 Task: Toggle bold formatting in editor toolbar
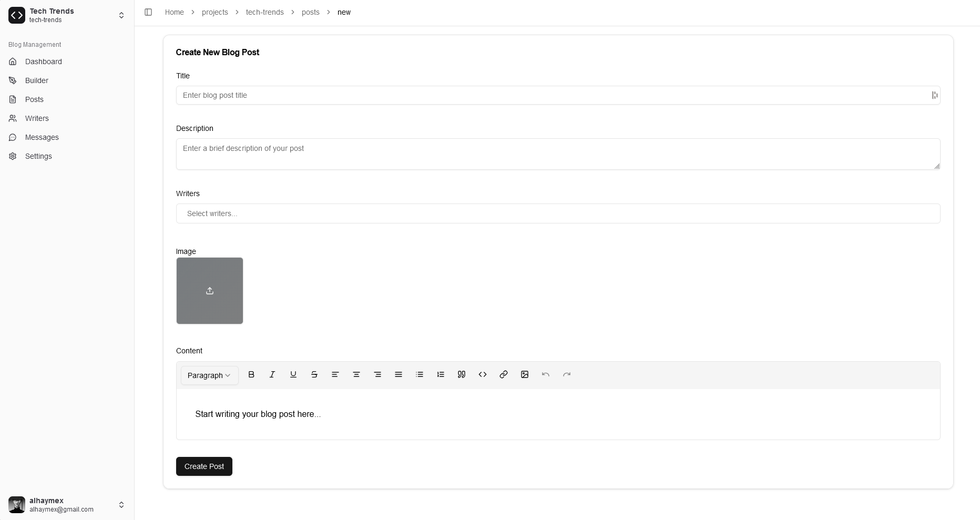251,374
